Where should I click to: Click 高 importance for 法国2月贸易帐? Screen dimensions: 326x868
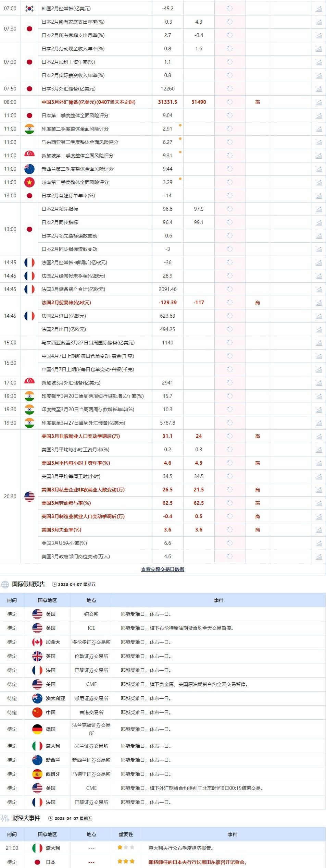tap(258, 303)
